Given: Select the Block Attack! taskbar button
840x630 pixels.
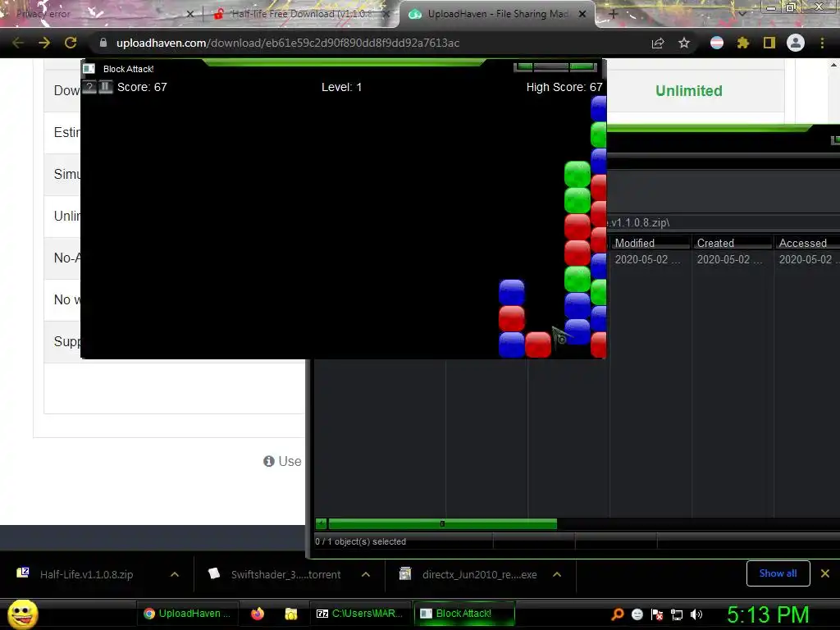Looking at the screenshot, I should pyautogui.click(x=464, y=614).
